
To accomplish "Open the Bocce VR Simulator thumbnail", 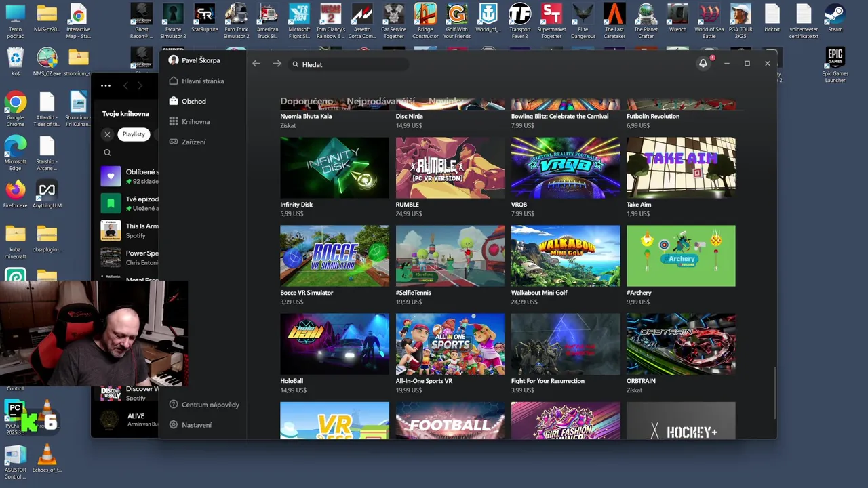I will pyautogui.click(x=335, y=256).
